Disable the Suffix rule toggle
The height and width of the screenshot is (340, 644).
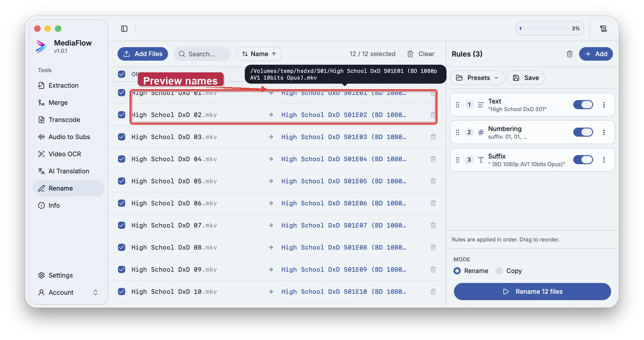pyautogui.click(x=583, y=160)
